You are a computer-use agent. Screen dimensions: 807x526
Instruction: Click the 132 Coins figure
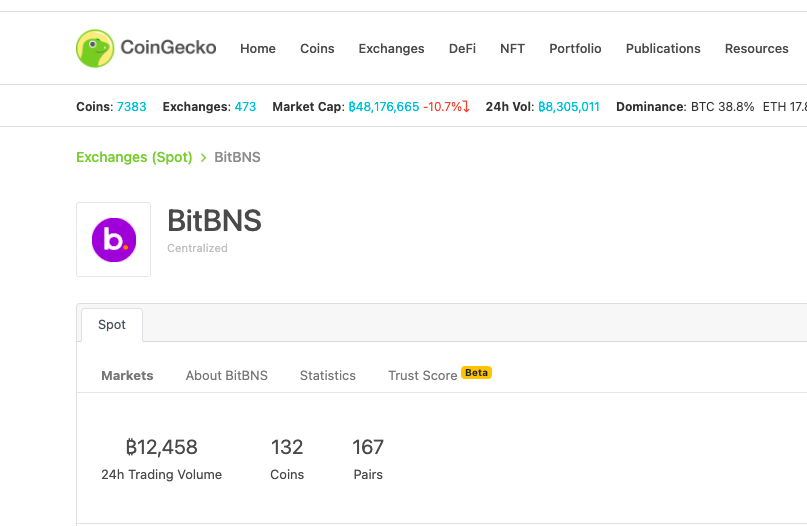[x=287, y=447]
